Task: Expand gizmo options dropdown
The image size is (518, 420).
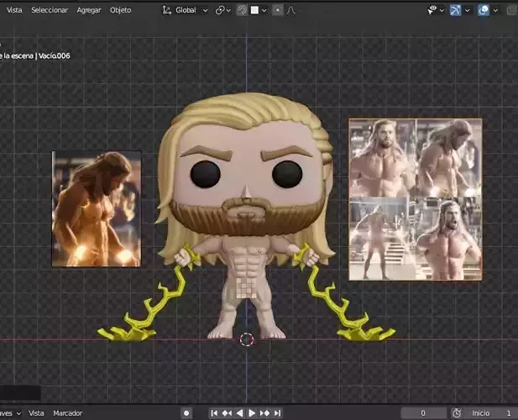Action: [x=467, y=11]
